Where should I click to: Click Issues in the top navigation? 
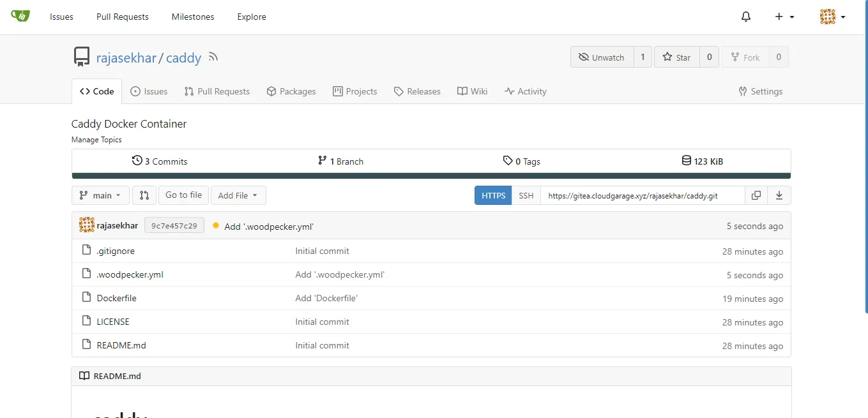(x=61, y=17)
